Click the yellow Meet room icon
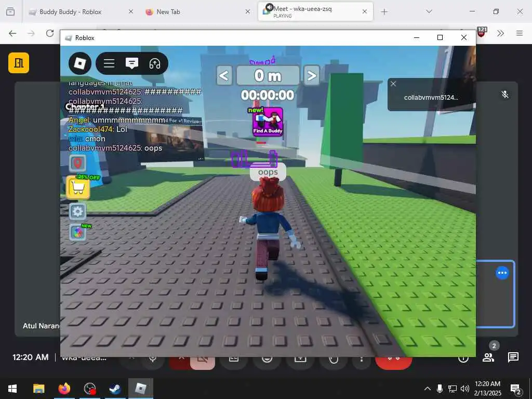 (19, 63)
